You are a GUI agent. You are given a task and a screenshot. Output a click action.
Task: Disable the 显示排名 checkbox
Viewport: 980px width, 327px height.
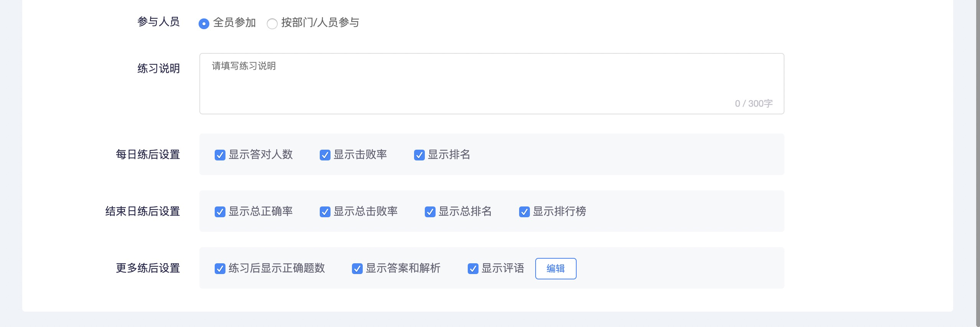click(419, 155)
